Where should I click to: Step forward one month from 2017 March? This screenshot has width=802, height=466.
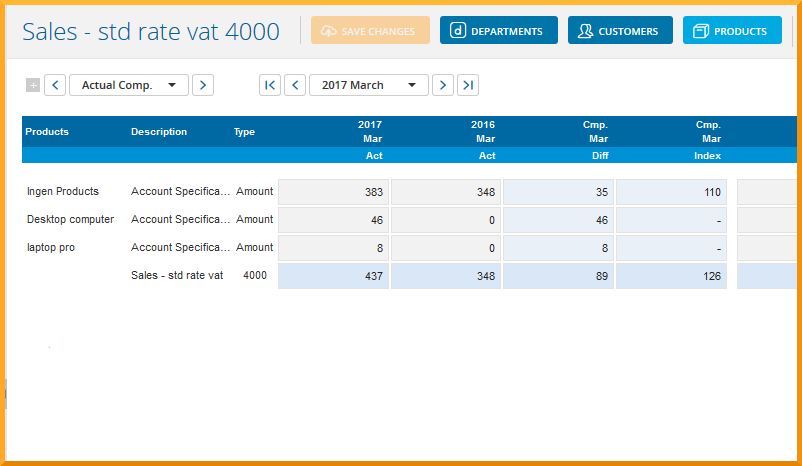tap(443, 86)
